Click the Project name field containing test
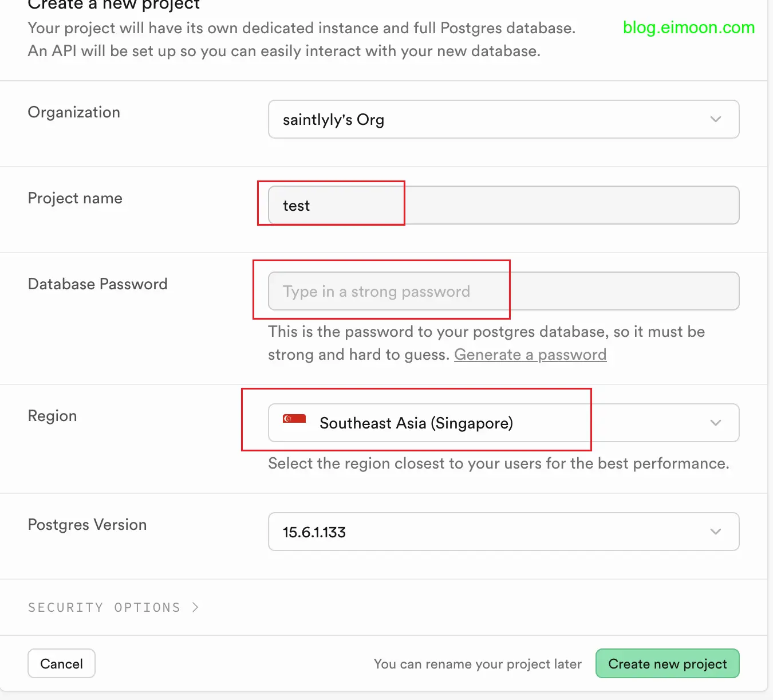Viewport: 773px width, 700px height. (x=503, y=205)
